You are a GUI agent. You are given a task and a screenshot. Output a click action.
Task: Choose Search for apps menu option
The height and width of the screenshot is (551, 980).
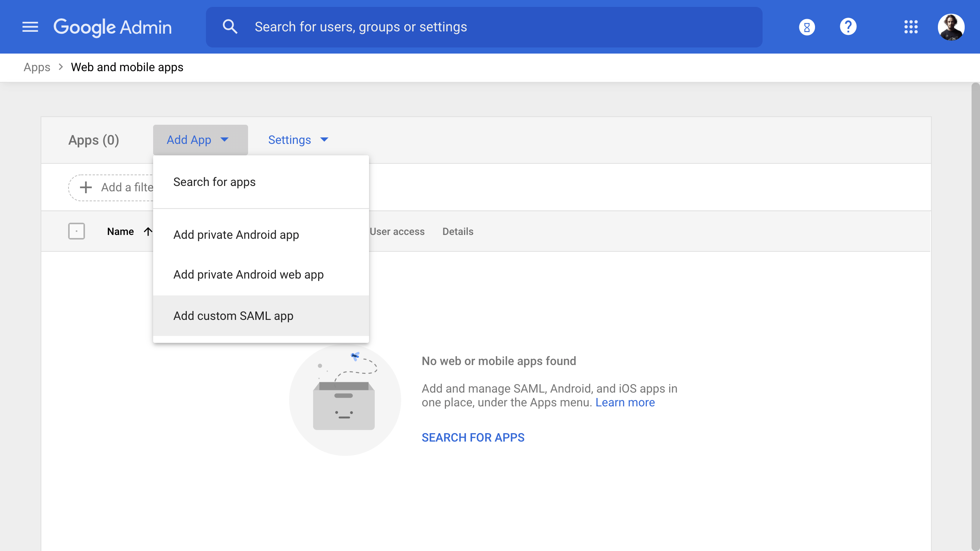(214, 182)
